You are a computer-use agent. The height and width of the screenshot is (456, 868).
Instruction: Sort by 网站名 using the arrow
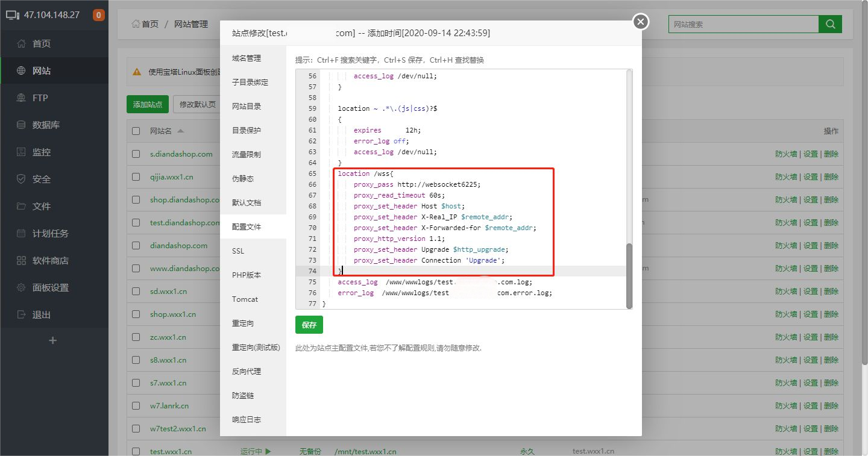[x=180, y=131]
